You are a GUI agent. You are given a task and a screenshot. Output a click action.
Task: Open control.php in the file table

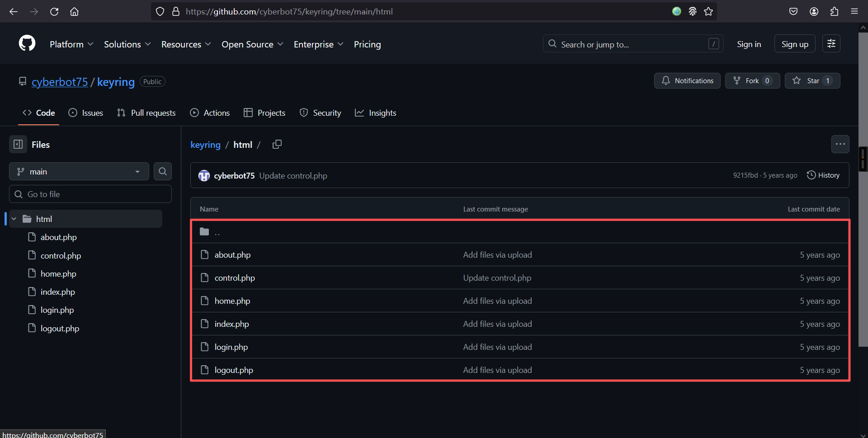(235, 278)
